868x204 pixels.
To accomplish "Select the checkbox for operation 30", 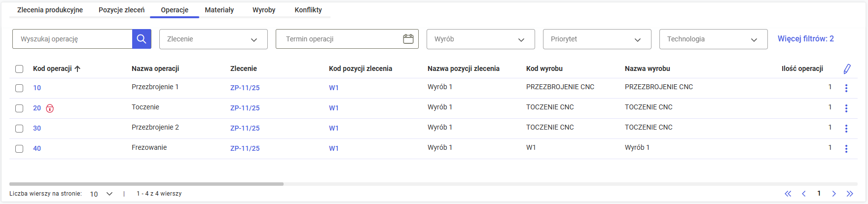I will coord(19,129).
